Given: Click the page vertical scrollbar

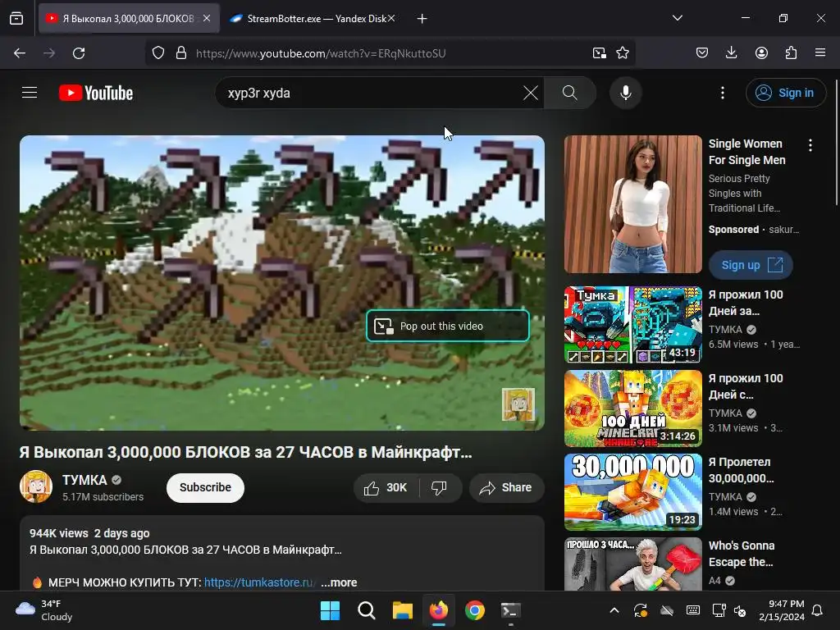Looking at the screenshot, I should 836,142.
